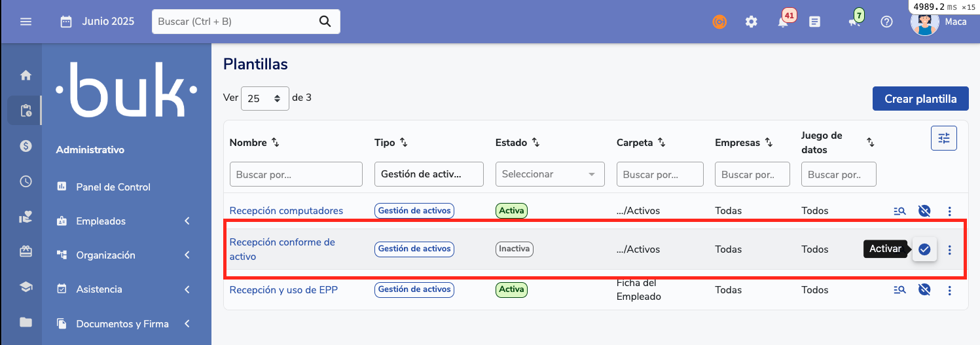Deactivate the Recepción computadores template

924,211
